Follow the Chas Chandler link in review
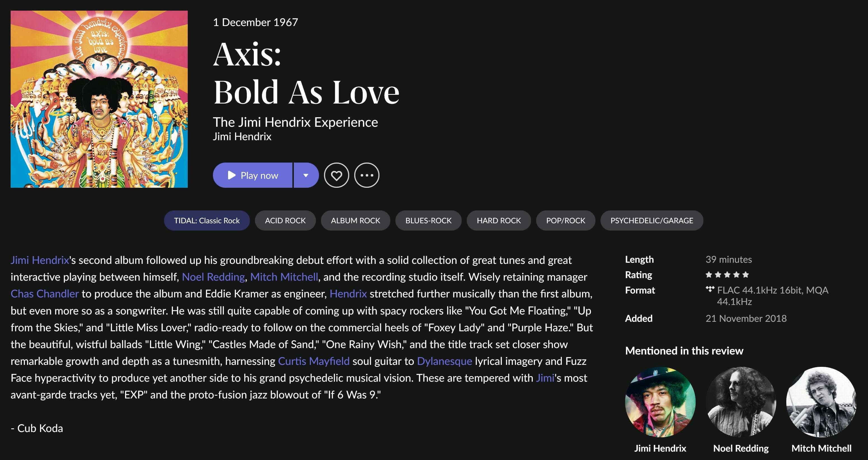868x460 pixels. click(x=44, y=294)
